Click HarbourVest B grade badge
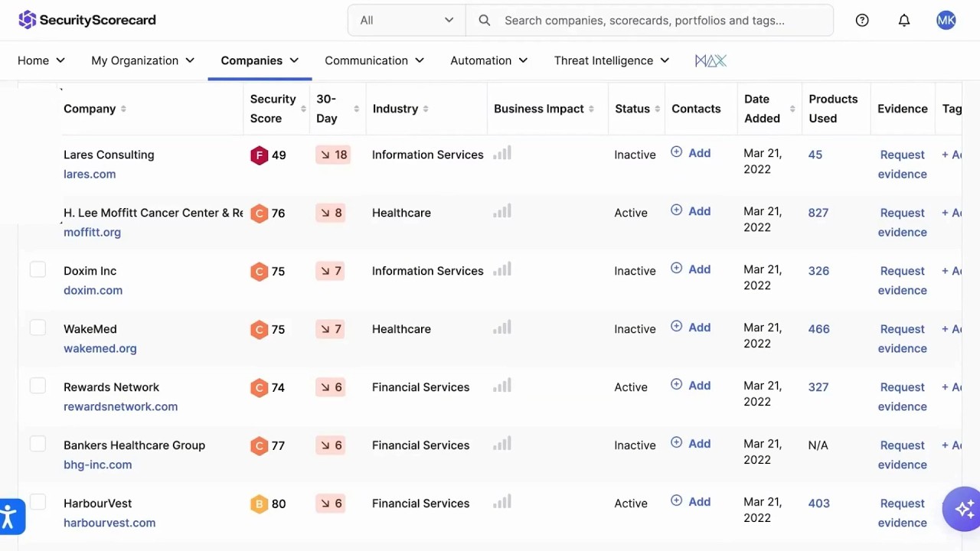 pos(259,504)
